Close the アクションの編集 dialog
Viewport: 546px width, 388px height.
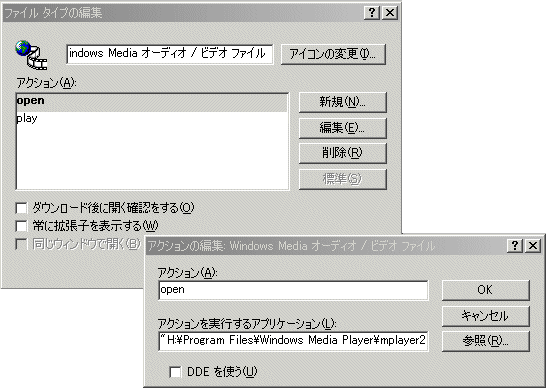[533, 246]
